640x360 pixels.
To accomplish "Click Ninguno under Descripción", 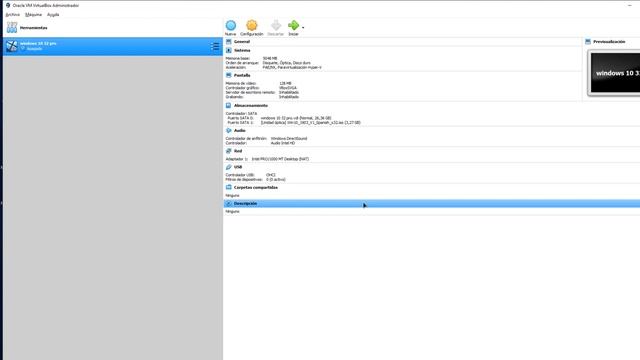I will (233, 211).
